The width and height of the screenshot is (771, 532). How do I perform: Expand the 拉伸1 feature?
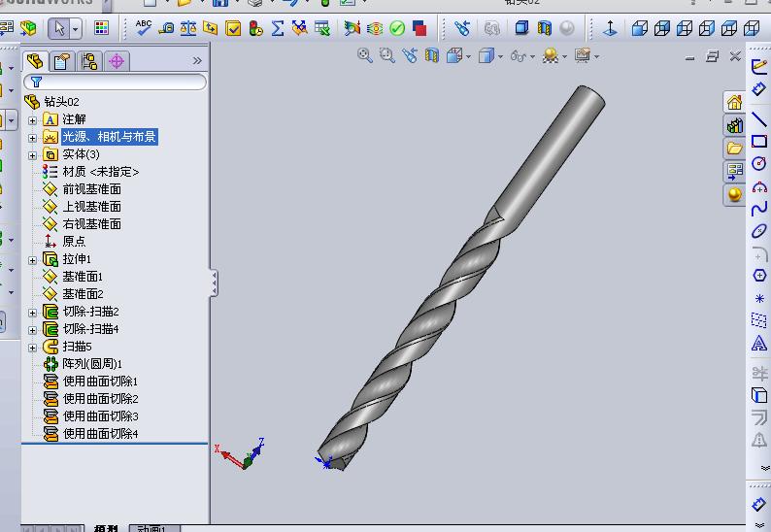coord(32,260)
